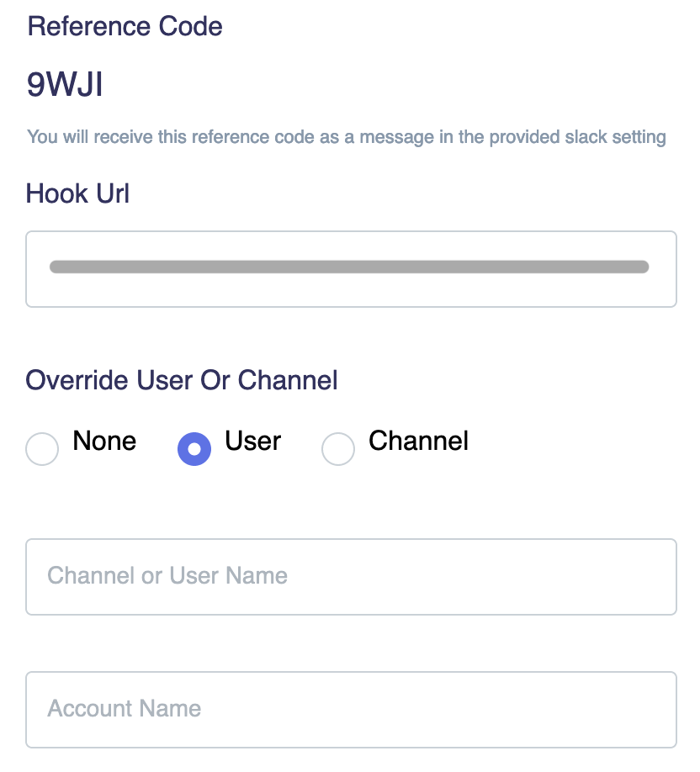Screen dimensions: 700x772
Task: Click the gray redacted bar in Hook Url
Action: pyautogui.click(x=349, y=267)
